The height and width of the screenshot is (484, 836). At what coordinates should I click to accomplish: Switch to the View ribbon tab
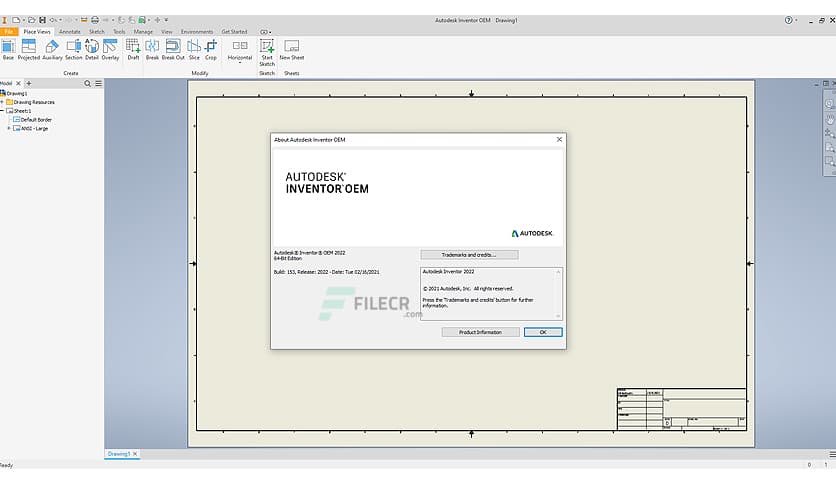click(167, 32)
